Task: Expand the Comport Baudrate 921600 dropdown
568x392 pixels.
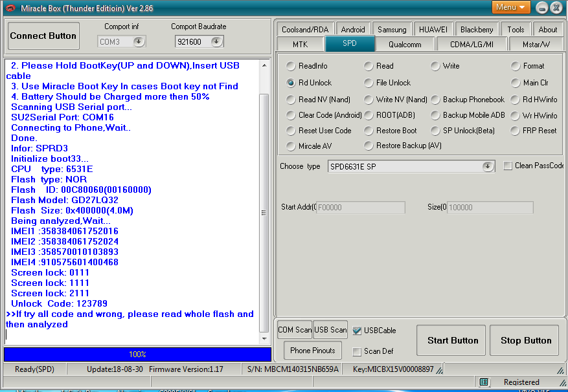Action: [216, 41]
